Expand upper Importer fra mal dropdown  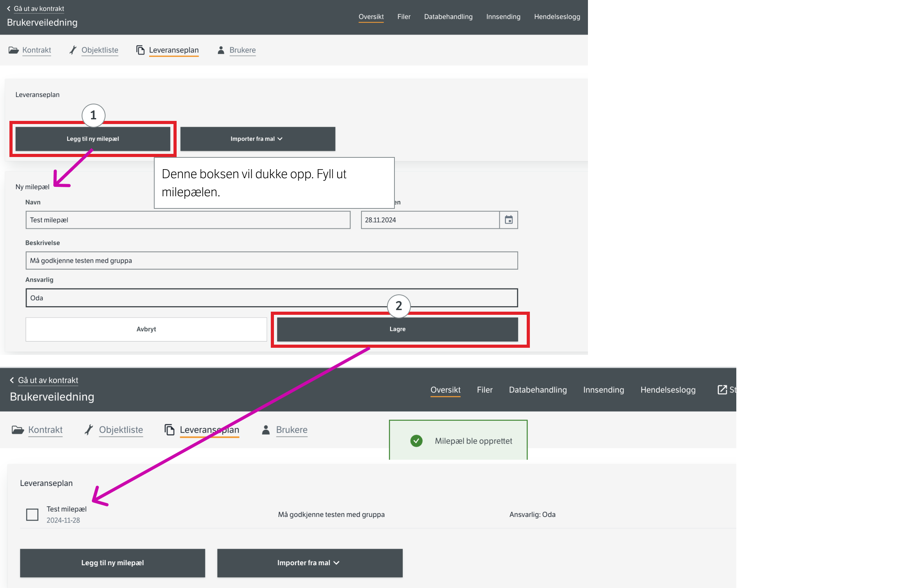[x=257, y=139]
